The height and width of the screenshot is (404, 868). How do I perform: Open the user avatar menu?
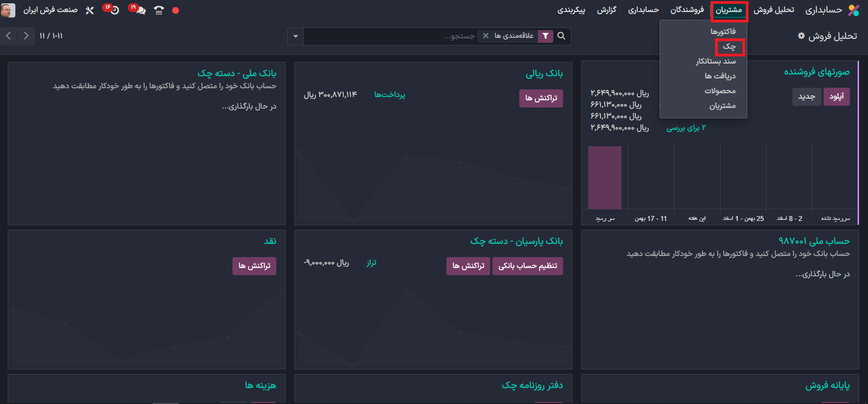click(x=8, y=10)
